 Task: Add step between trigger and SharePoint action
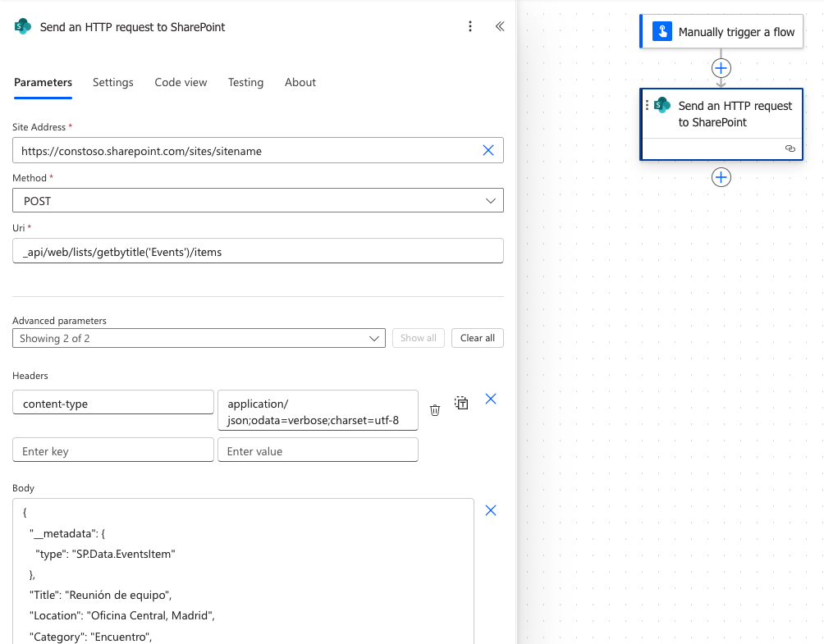[721, 68]
